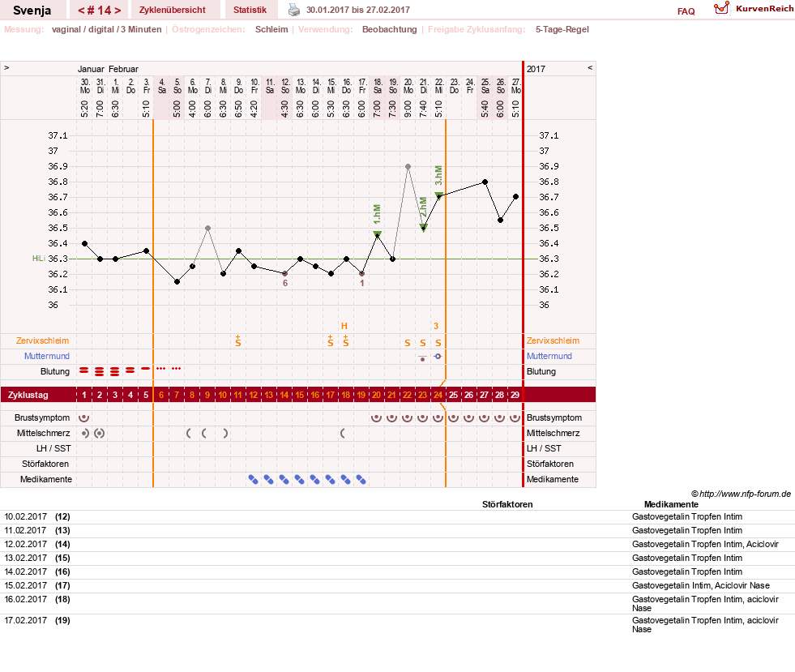Open the print icon beside date range
This screenshot has width=795, height=672.
(x=294, y=10)
